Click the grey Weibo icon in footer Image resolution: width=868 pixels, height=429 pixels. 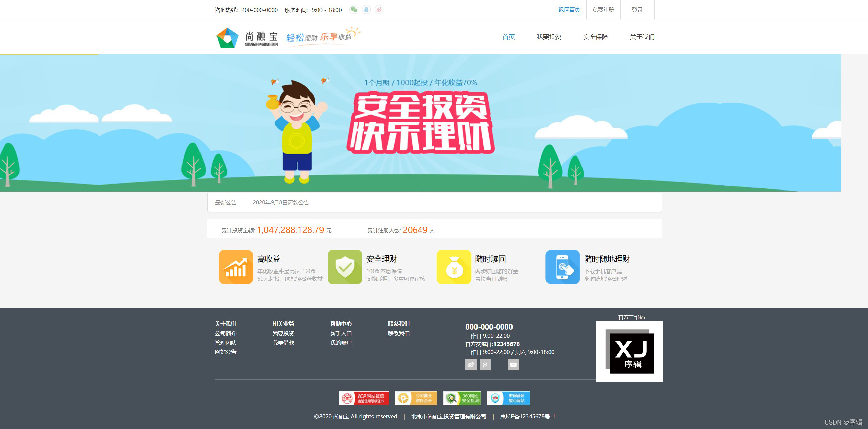coord(471,365)
